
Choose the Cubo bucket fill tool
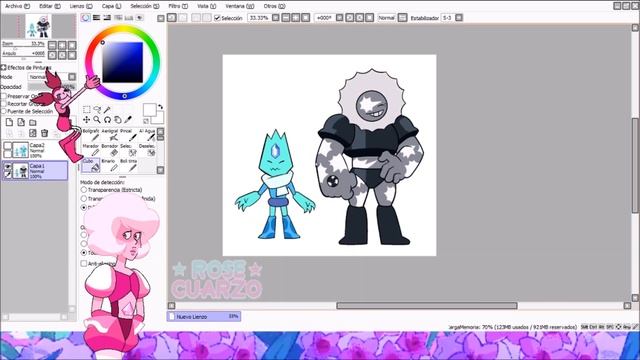[x=91, y=165]
